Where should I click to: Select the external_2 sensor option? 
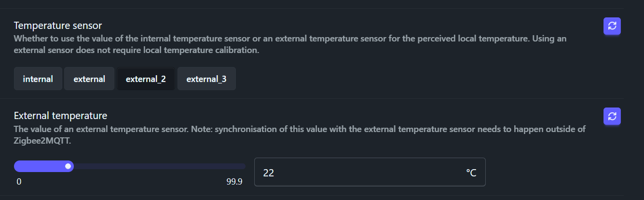(x=146, y=79)
